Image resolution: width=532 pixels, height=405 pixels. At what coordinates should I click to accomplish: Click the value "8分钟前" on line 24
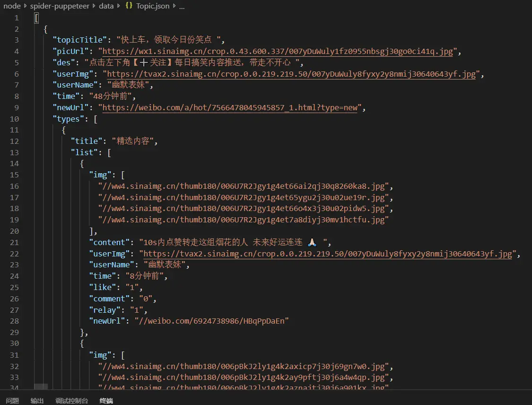click(x=144, y=276)
